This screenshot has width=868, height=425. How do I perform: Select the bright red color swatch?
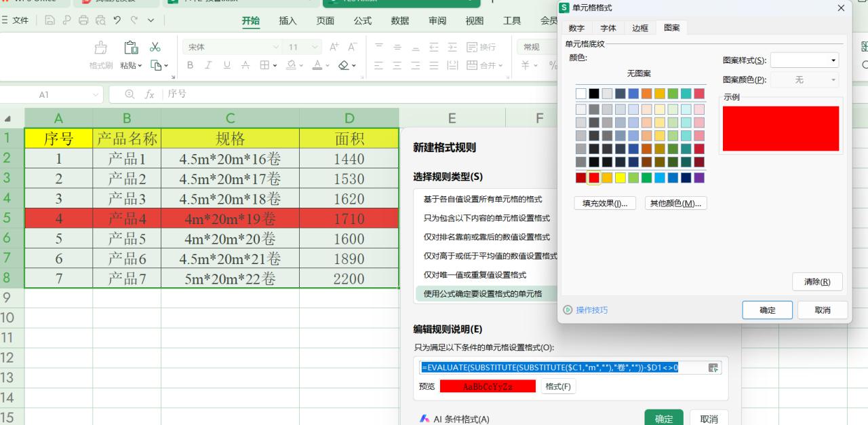pyautogui.click(x=594, y=178)
